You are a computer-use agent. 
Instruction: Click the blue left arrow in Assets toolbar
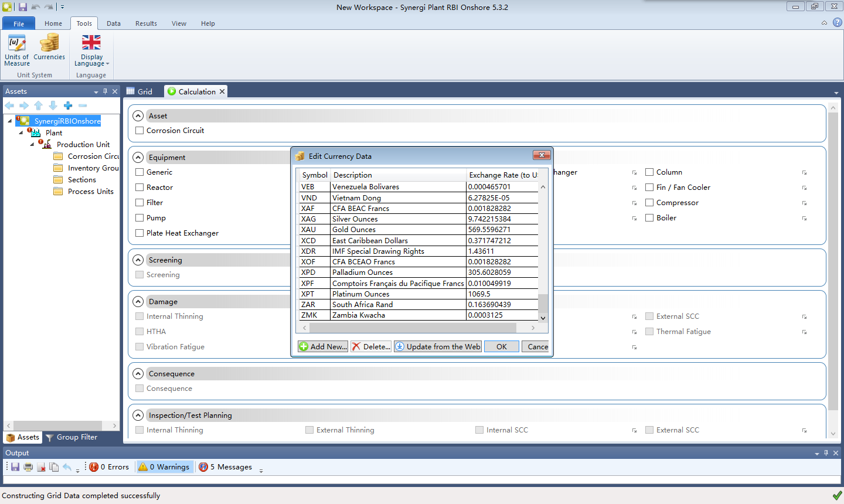[9, 105]
